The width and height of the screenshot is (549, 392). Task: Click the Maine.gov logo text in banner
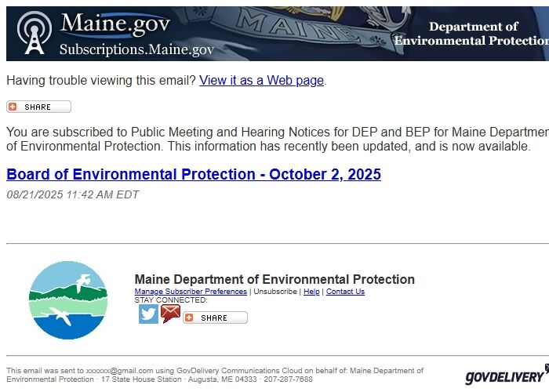(x=115, y=23)
